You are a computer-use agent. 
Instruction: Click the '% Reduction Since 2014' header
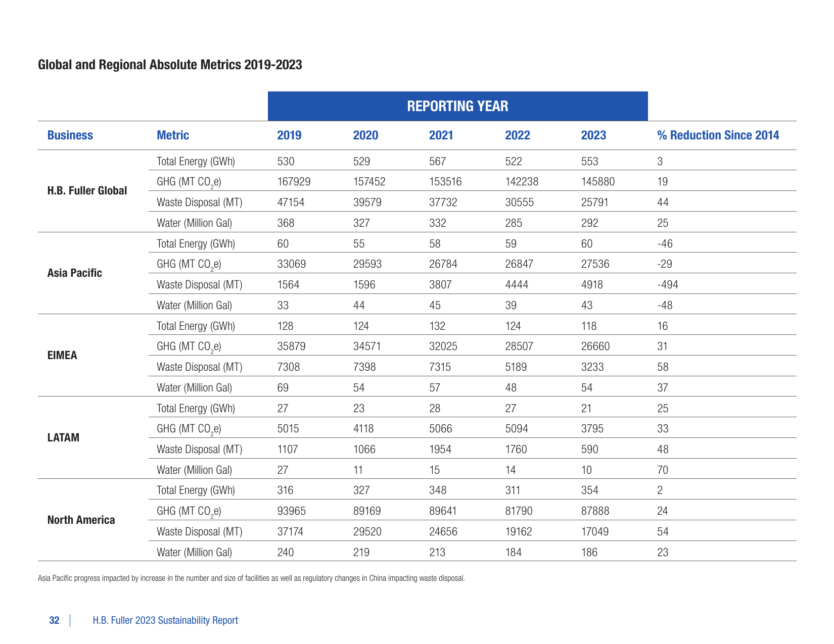click(x=718, y=135)
